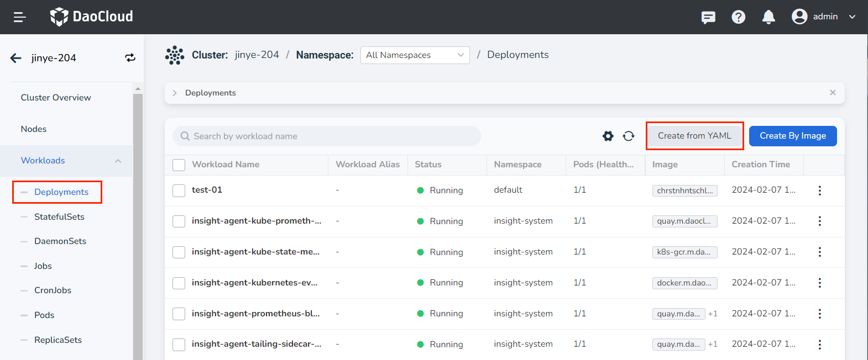
Task: Click the help question mark icon
Action: pos(738,17)
